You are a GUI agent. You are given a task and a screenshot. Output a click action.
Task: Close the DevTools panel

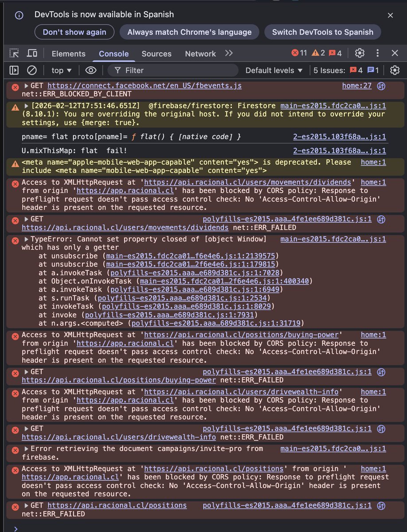[395, 53]
